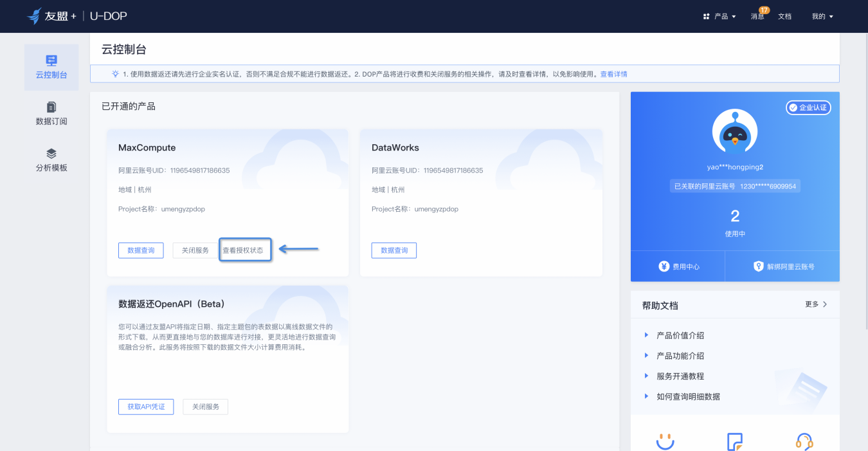
Task: Click the lightbulb tip icon in notice
Action: [116, 74]
